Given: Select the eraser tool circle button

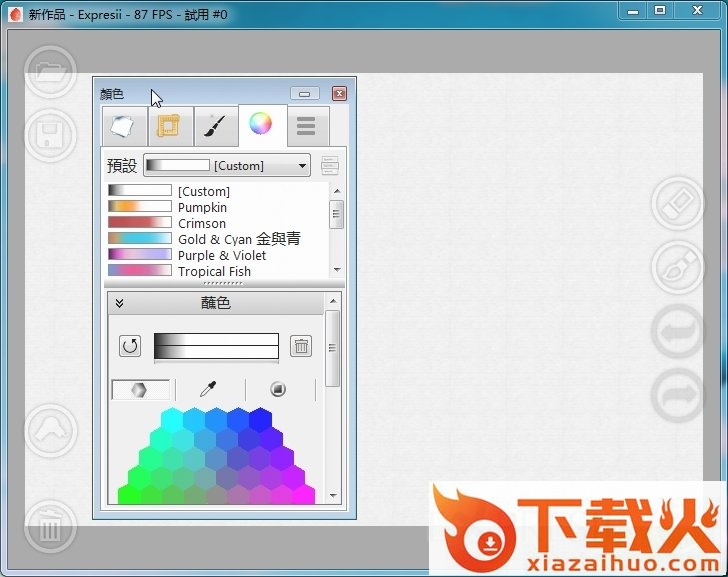Looking at the screenshot, I should (678, 203).
